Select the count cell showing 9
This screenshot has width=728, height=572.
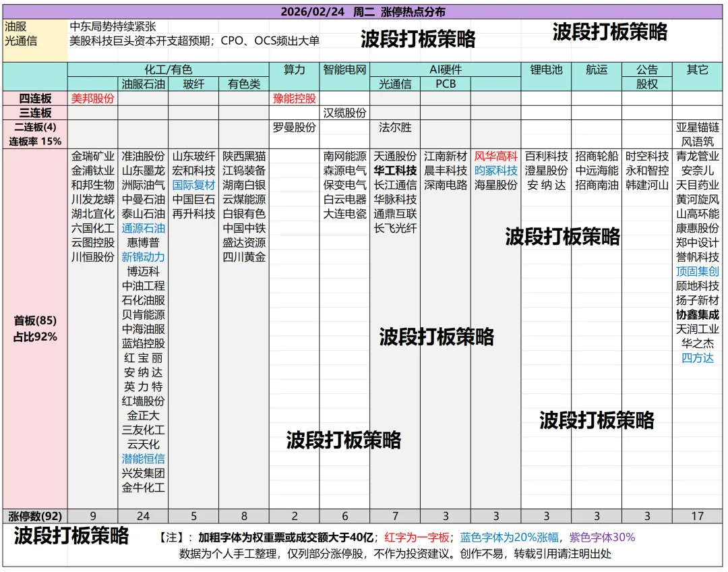pyautogui.click(x=93, y=516)
